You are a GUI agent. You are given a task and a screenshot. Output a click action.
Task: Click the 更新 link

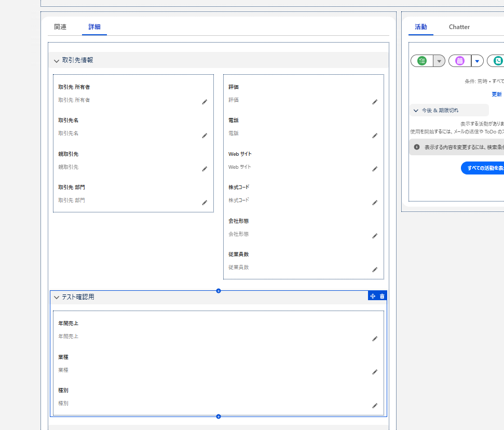[497, 94]
